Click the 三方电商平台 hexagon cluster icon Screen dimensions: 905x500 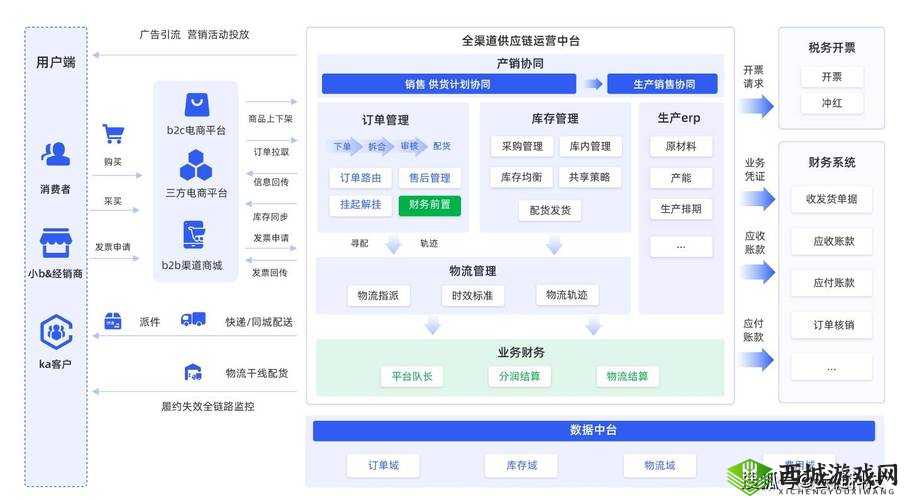pos(196,165)
